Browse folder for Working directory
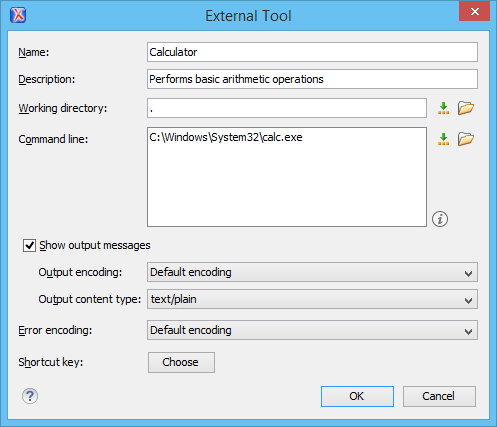Screen dimensions: 497x427 tap(466, 108)
